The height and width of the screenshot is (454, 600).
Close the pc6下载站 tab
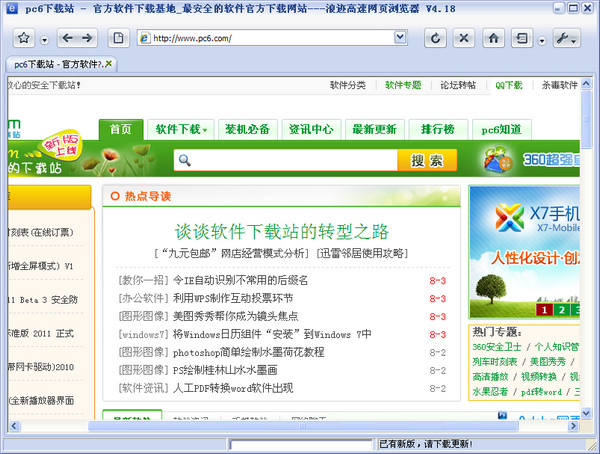[111, 64]
